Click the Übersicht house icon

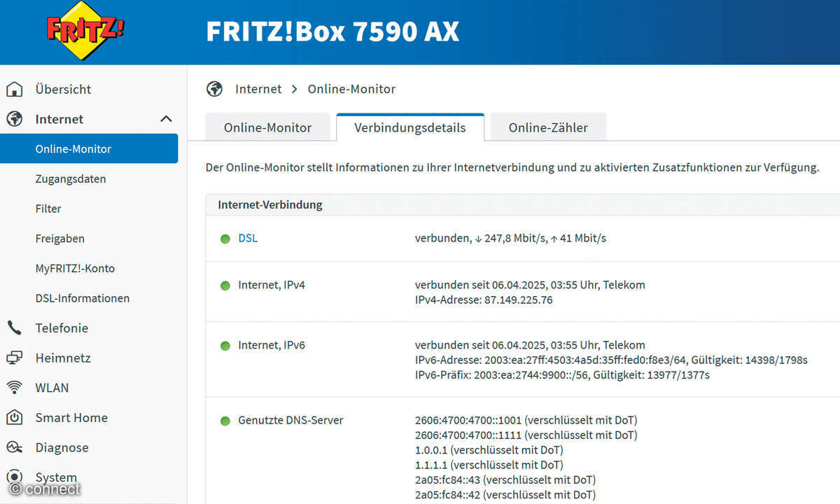click(x=15, y=90)
